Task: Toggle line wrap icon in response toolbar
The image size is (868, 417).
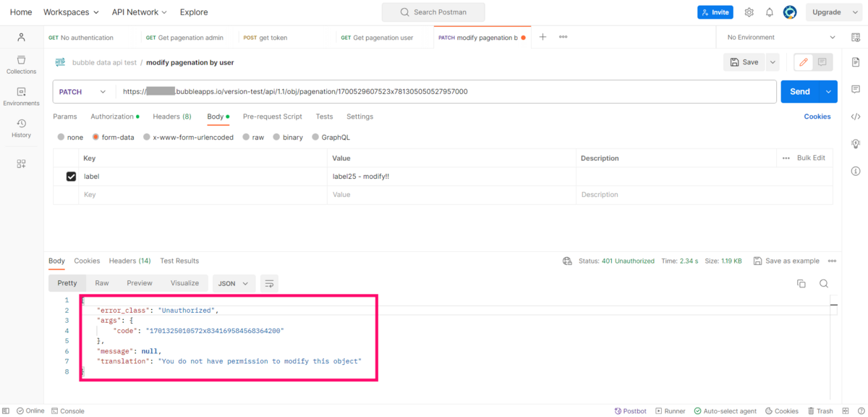Action: [269, 284]
